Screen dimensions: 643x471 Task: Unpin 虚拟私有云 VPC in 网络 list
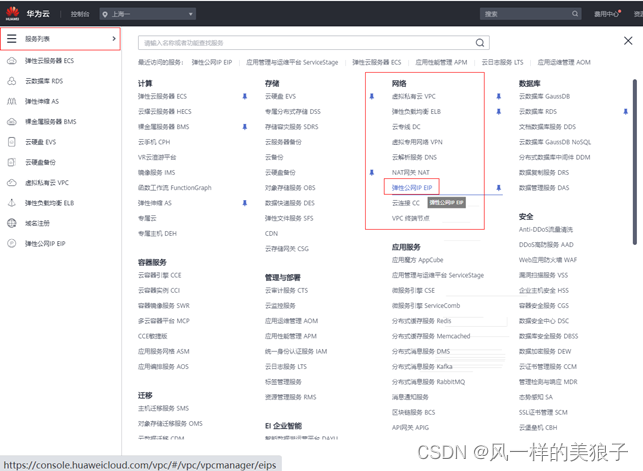coord(499,96)
